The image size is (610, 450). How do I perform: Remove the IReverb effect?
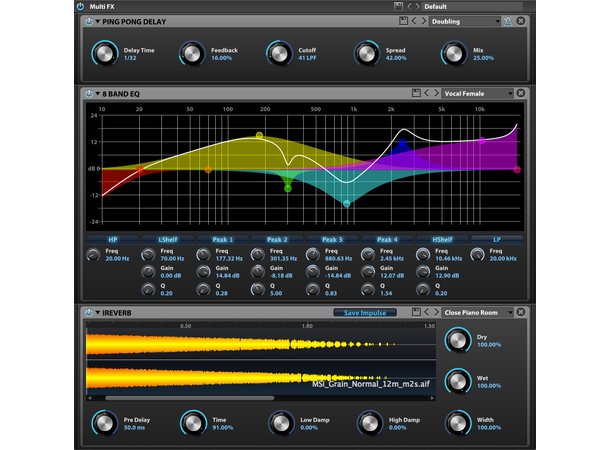coord(521,312)
